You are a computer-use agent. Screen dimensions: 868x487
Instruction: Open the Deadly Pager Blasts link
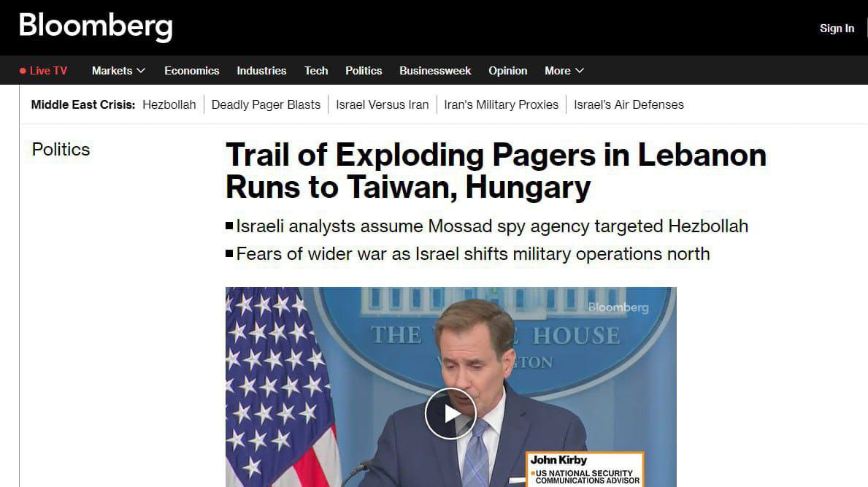coord(266,104)
